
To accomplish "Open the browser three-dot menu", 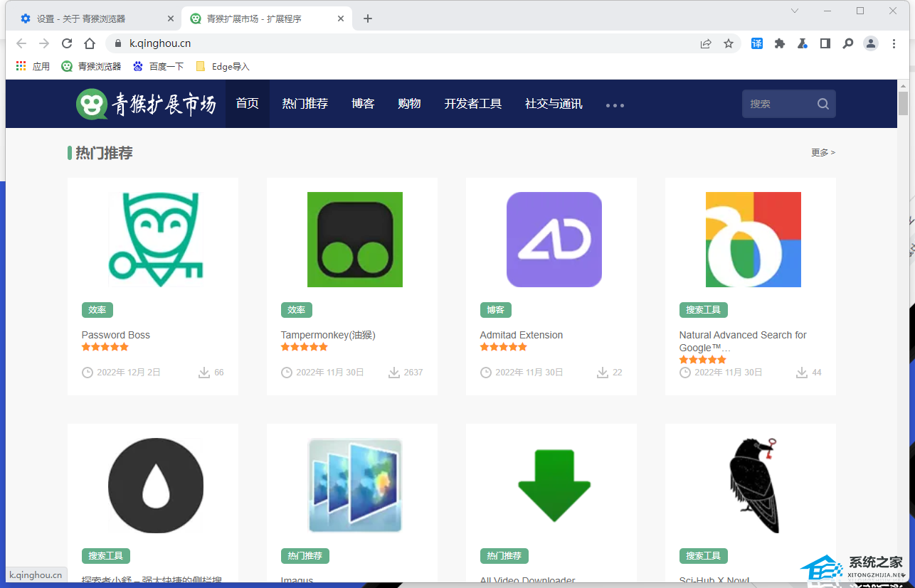I will coord(894,43).
